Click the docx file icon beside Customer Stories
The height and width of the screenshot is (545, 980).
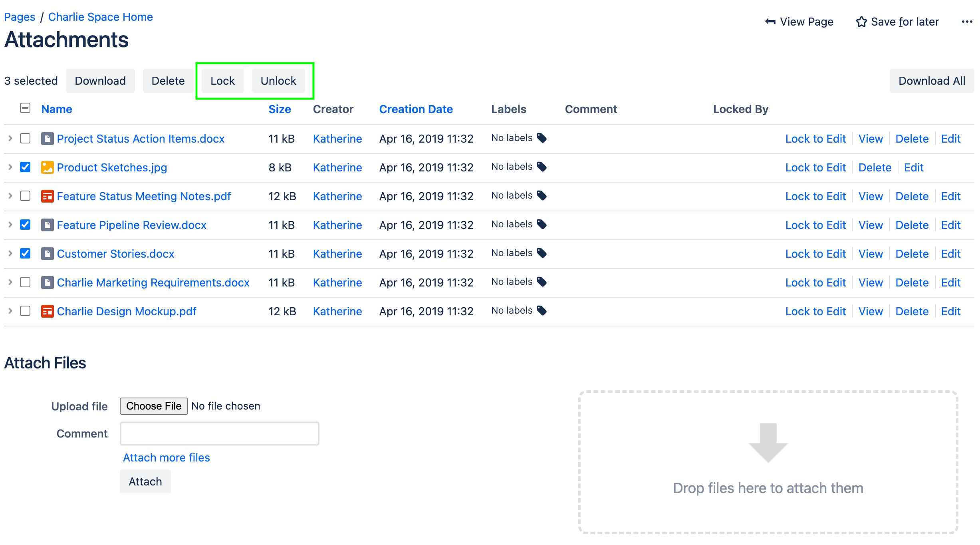coord(47,254)
